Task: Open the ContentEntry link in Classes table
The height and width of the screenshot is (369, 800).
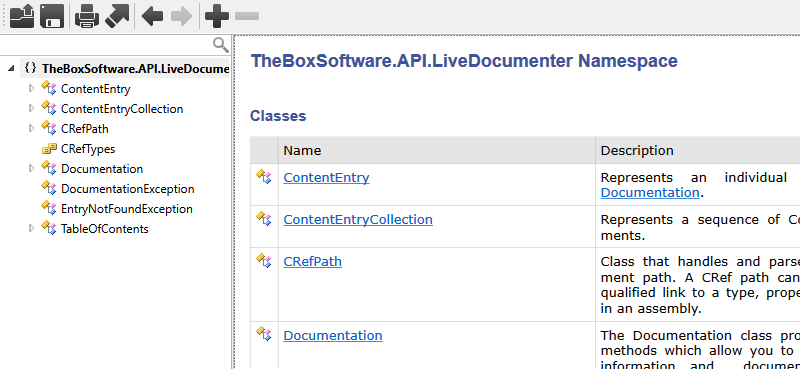Action: click(326, 177)
